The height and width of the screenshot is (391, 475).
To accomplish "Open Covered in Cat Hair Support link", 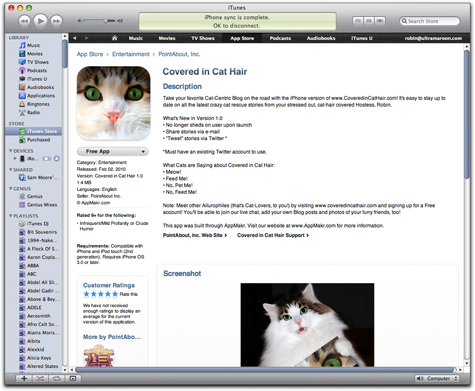I will 273,235.
